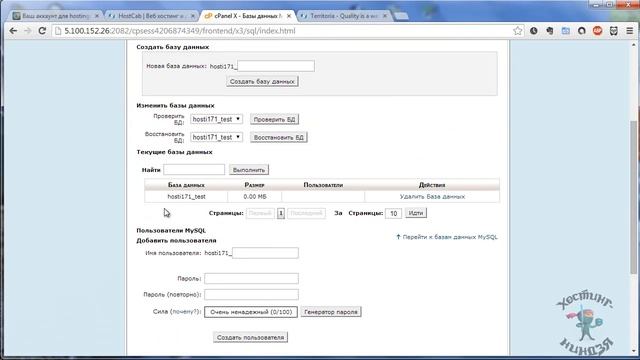
Task: Click the 'Действия' column header
Action: pos(432,185)
